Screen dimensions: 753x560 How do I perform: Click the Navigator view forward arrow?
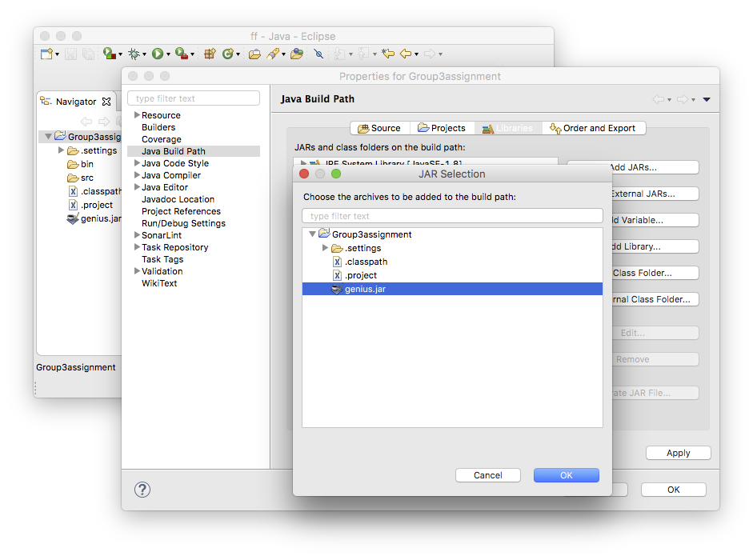(x=104, y=122)
